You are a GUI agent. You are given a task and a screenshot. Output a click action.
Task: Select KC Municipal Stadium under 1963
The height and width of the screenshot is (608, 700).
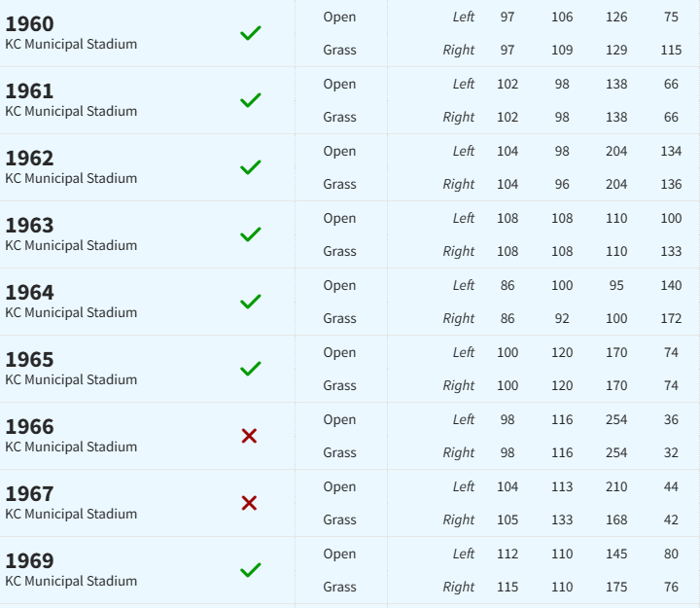click(71, 245)
